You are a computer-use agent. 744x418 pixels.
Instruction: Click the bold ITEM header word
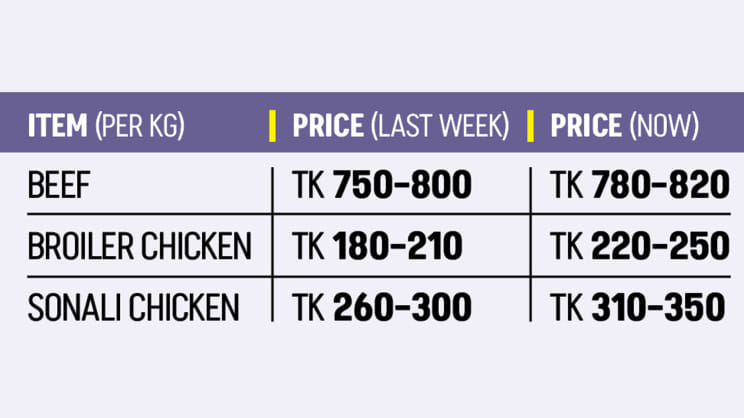pyautogui.click(x=58, y=125)
